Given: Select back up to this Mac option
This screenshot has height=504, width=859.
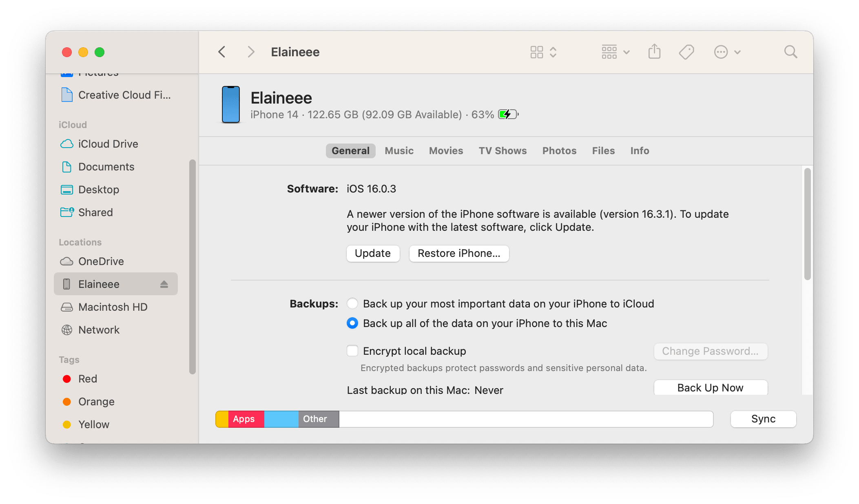Looking at the screenshot, I should click(x=352, y=323).
